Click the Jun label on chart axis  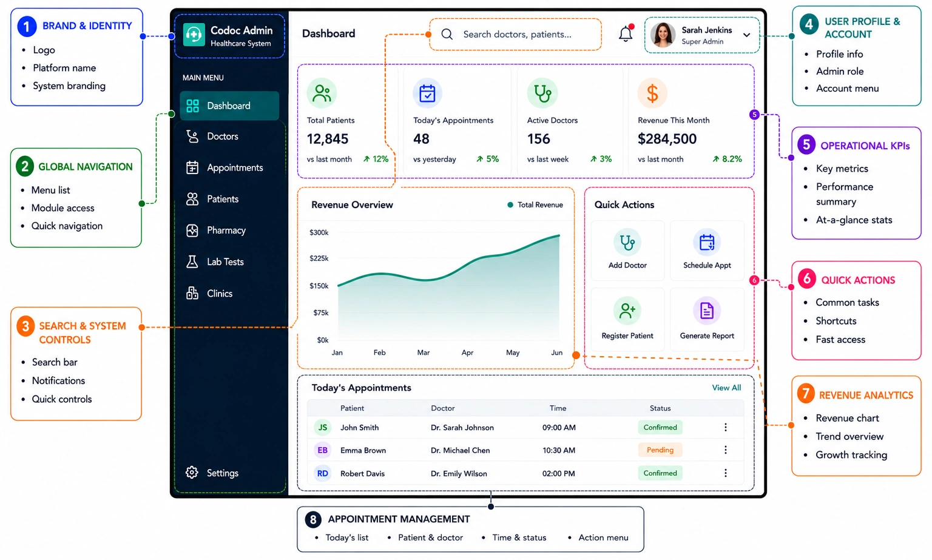pos(556,353)
